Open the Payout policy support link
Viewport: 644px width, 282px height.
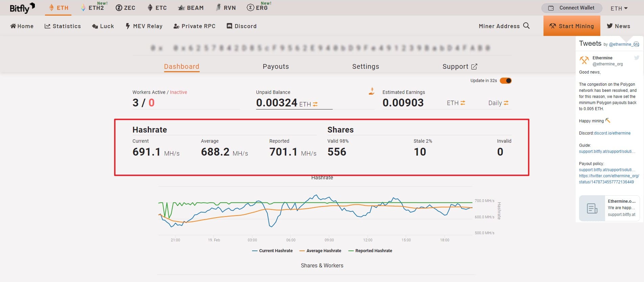(x=607, y=170)
